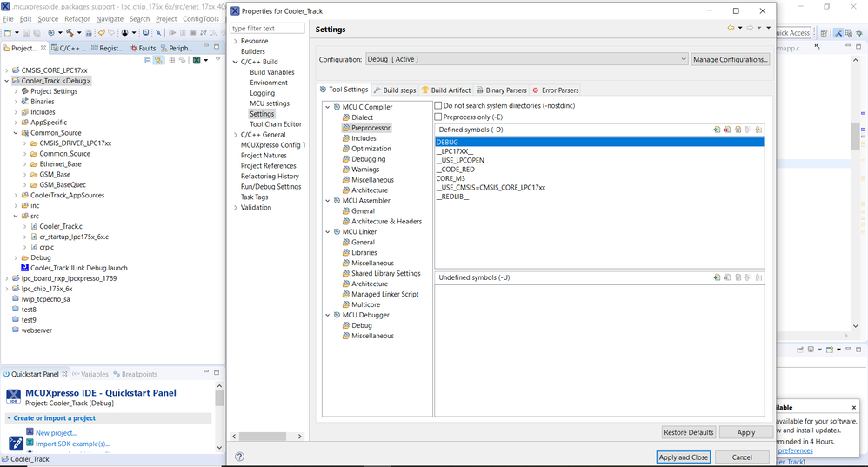Collapse all in Project Explorer
868x467 pixels.
(x=147, y=60)
